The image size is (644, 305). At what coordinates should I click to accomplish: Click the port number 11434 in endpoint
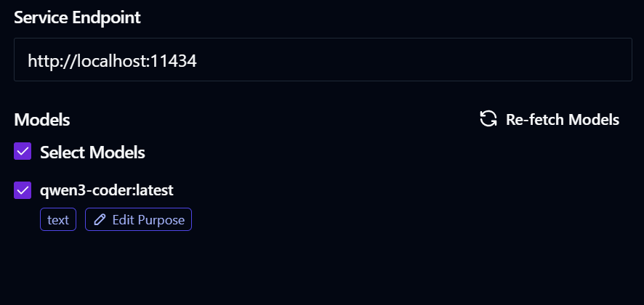(x=174, y=60)
